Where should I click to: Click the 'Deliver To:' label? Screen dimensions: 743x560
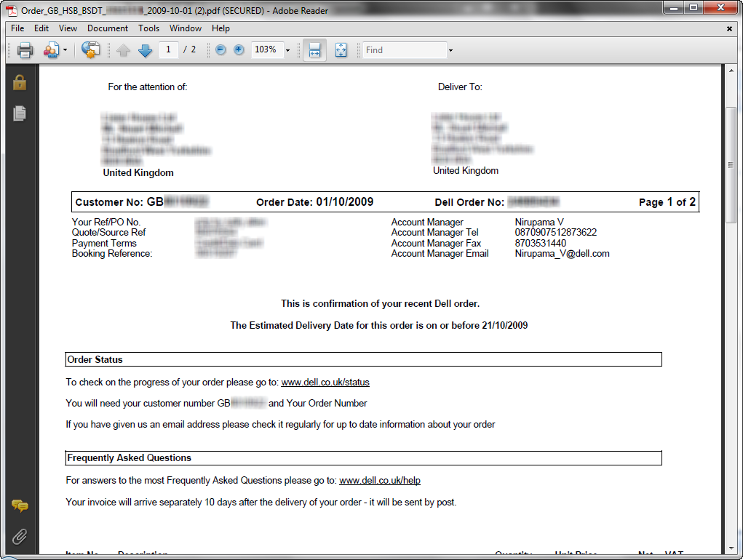tap(460, 87)
